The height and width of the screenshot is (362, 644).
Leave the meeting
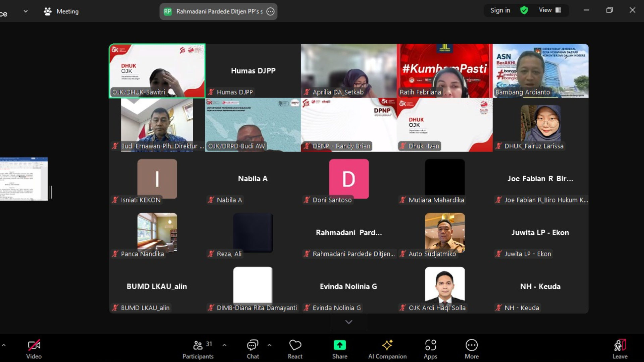[620, 349]
